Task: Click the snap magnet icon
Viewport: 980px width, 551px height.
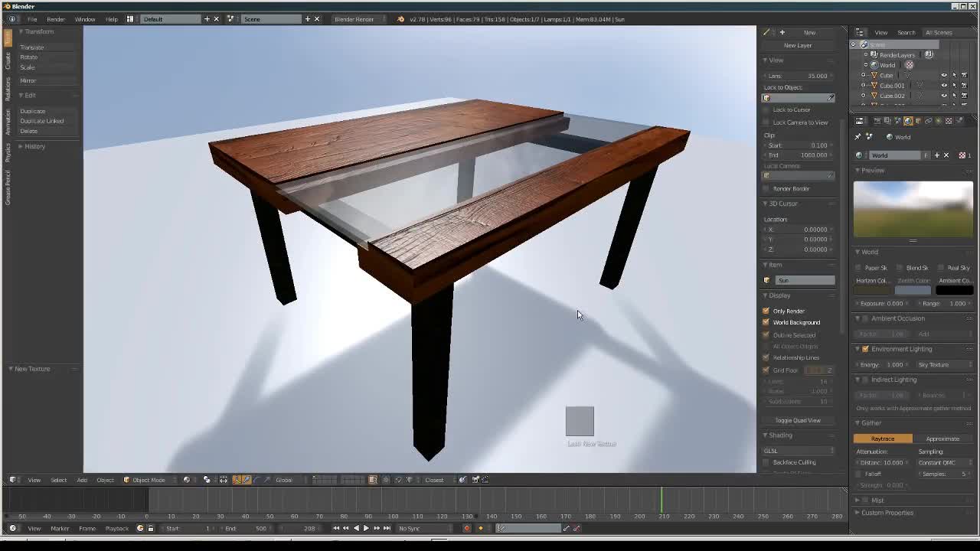Action: pos(398,480)
